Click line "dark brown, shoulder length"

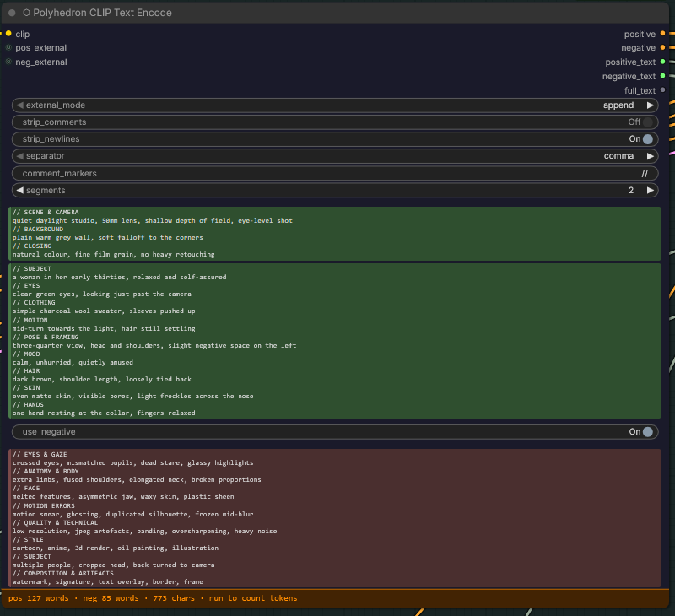[x=101, y=379]
